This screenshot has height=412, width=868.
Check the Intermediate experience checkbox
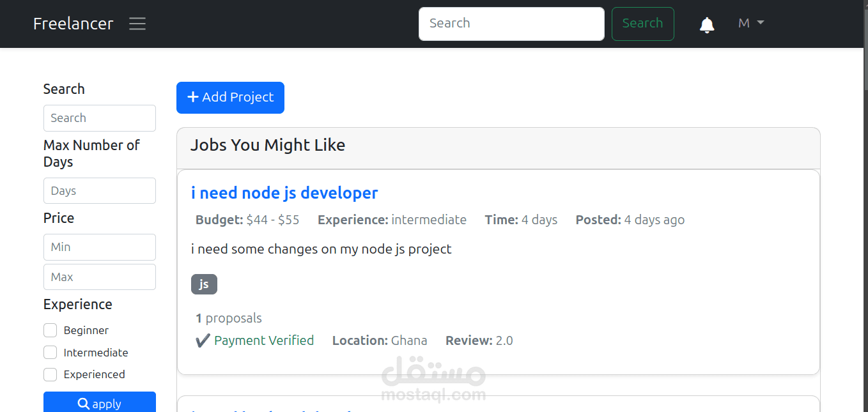[50, 353]
